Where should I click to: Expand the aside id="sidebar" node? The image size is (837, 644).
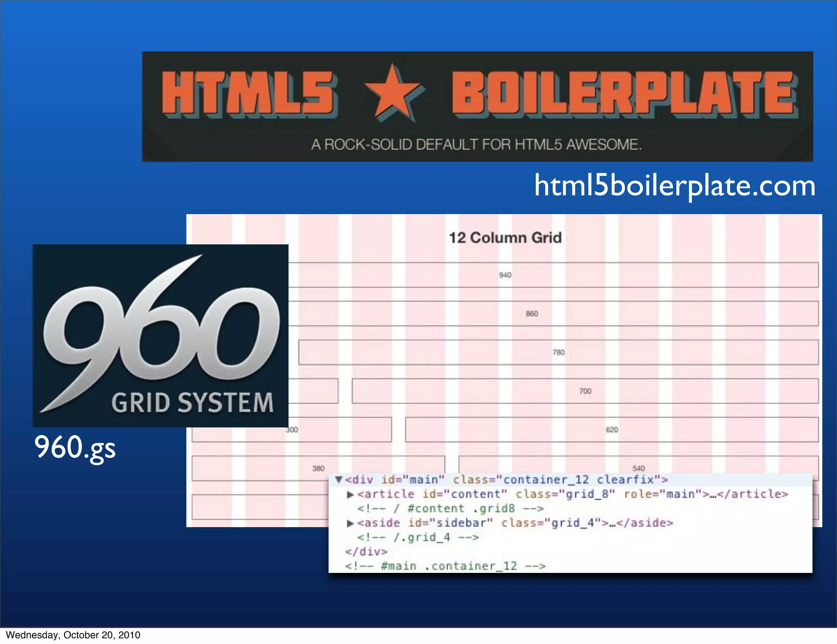pyautogui.click(x=350, y=523)
